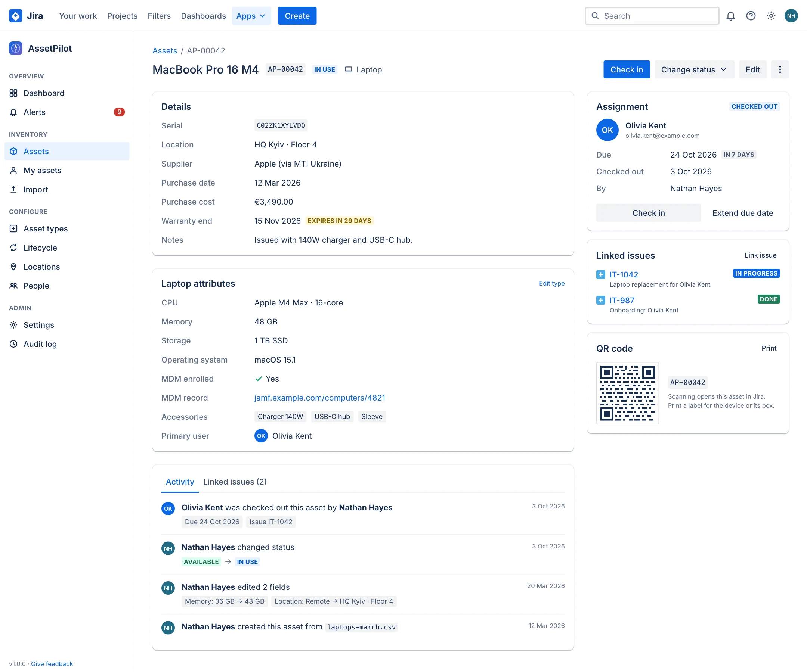Viewport: 807px width, 672px height.
Task: Go to My assets
Action: [67, 171]
